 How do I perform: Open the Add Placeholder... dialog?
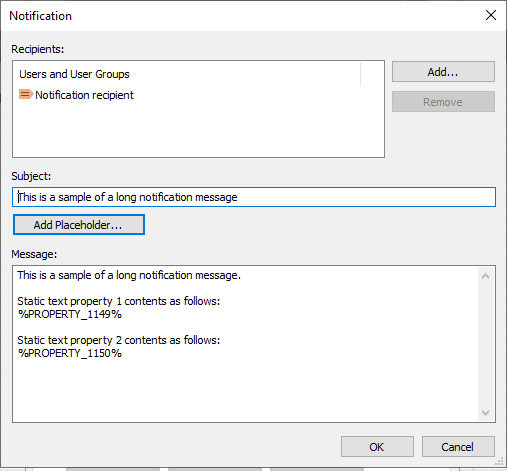(79, 225)
